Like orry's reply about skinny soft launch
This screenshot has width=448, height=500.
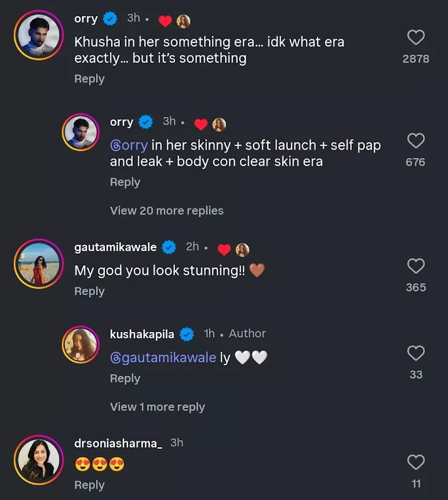(416, 141)
